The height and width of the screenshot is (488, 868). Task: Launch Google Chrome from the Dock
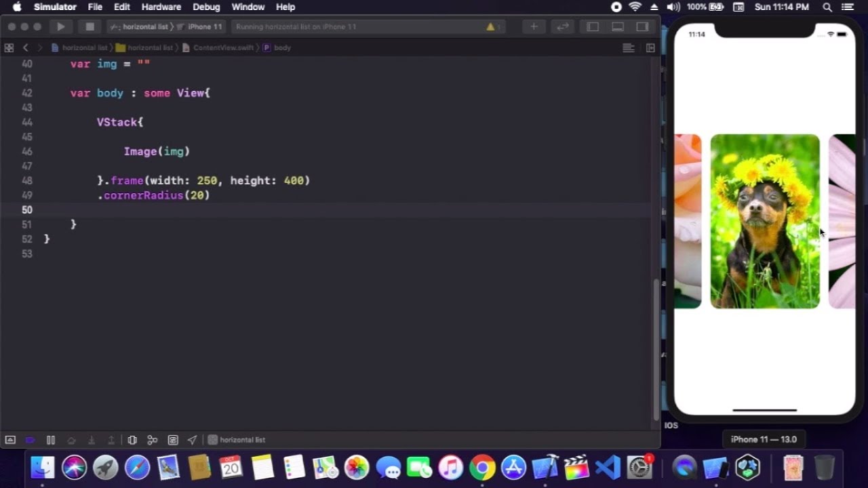coord(482,467)
